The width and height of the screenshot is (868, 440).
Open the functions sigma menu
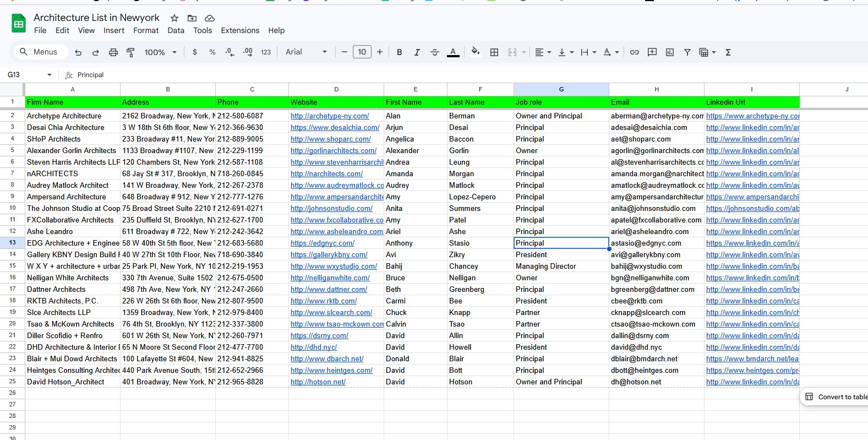click(x=728, y=52)
